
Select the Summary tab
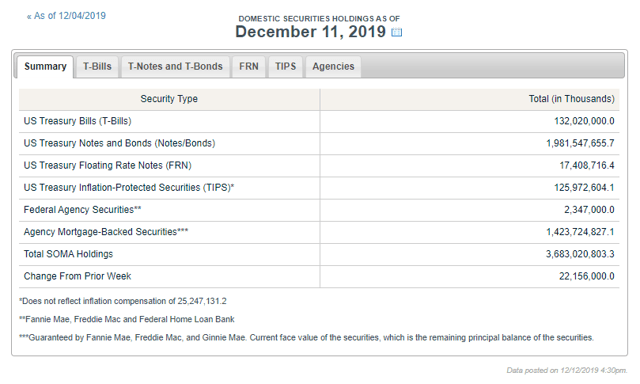[x=45, y=67]
